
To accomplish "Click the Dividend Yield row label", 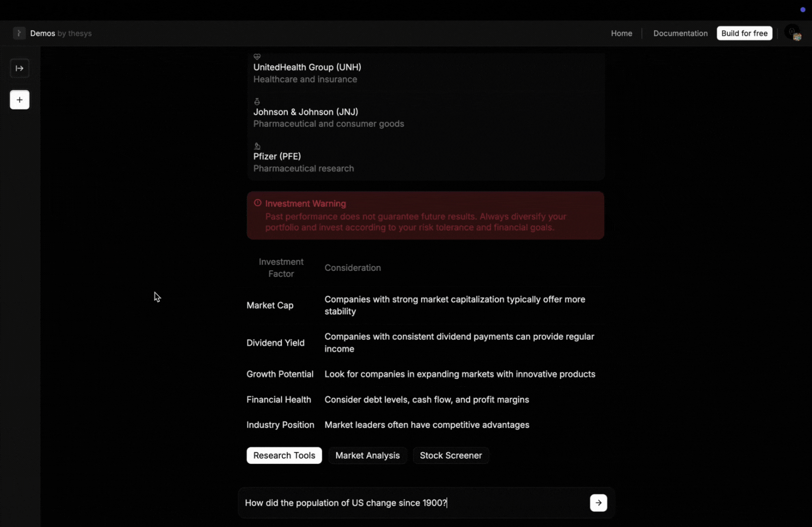I will point(275,343).
